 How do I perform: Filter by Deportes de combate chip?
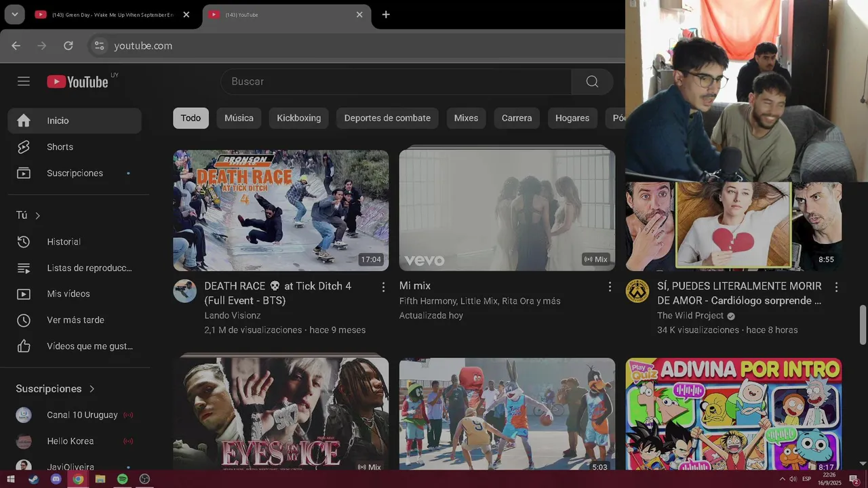(387, 118)
